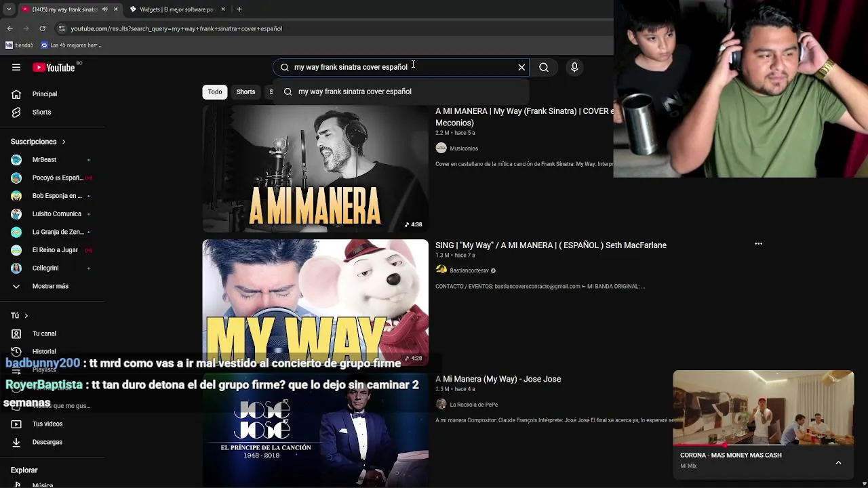Click the address bar URL
Image resolution: width=868 pixels, height=488 pixels.
tap(176, 28)
